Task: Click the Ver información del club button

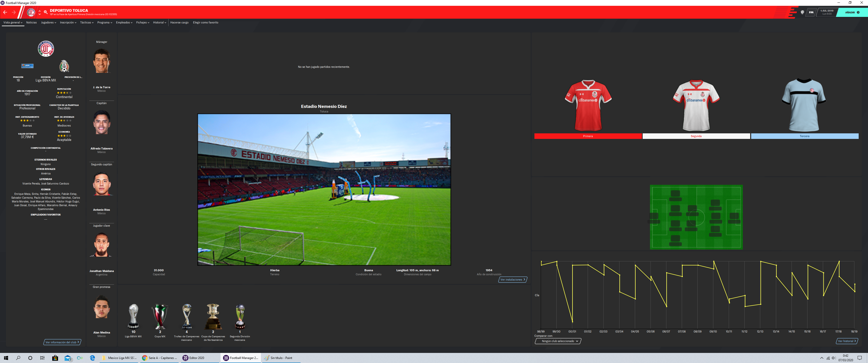Action: click(62, 343)
